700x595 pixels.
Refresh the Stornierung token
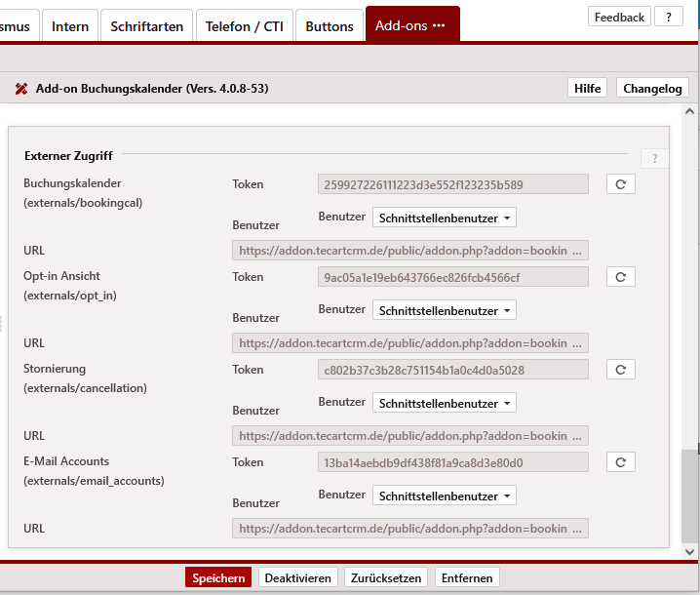tap(620, 370)
